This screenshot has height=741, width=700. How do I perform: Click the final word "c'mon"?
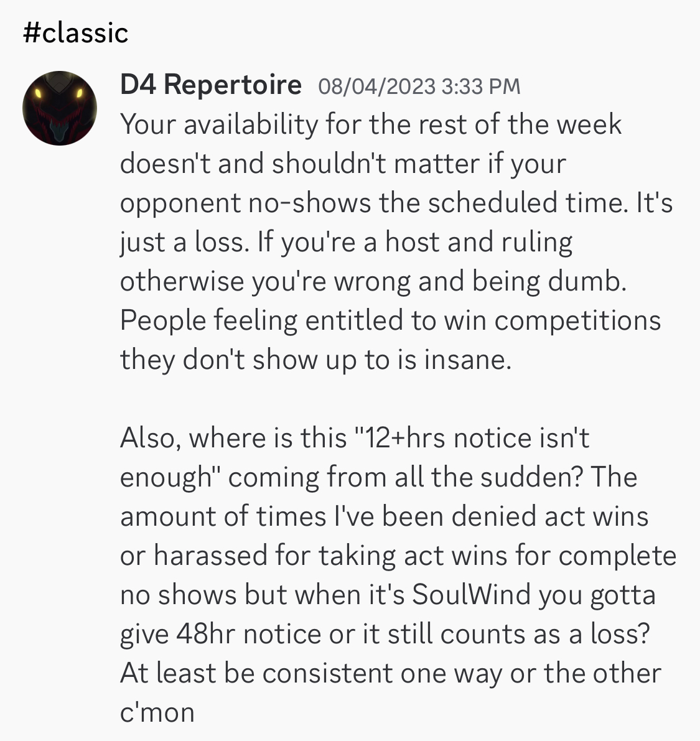tap(157, 712)
